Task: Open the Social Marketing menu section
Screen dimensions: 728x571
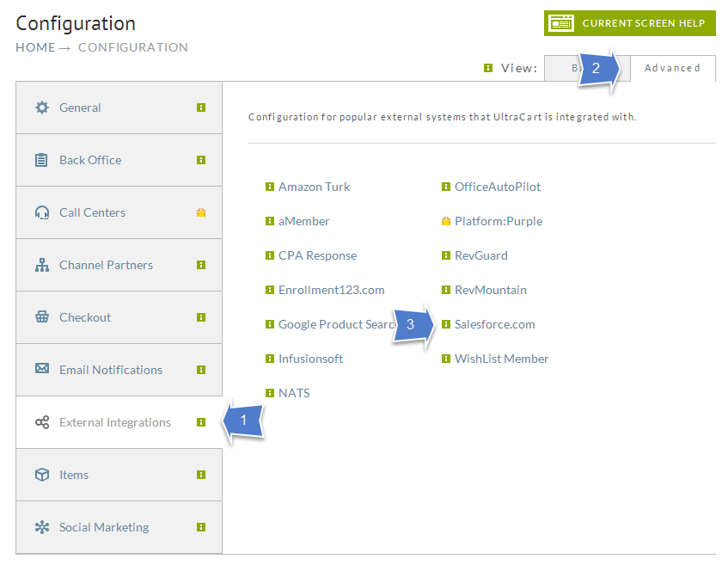Action: pos(119,527)
